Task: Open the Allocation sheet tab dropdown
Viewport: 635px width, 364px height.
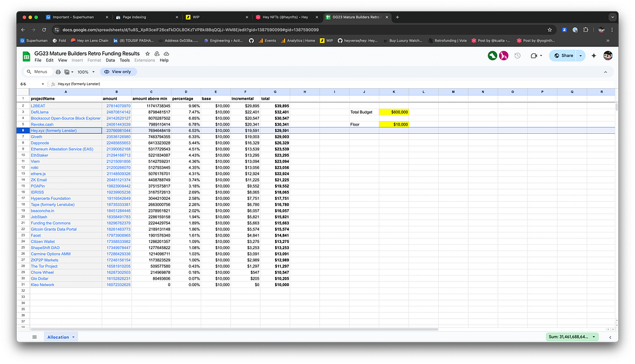Action: pyautogui.click(x=73, y=337)
